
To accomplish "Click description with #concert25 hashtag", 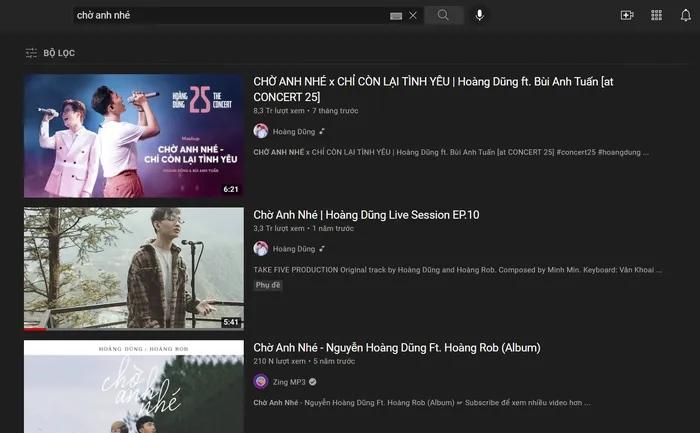I will pyautogui.click(x=451, y=152).
